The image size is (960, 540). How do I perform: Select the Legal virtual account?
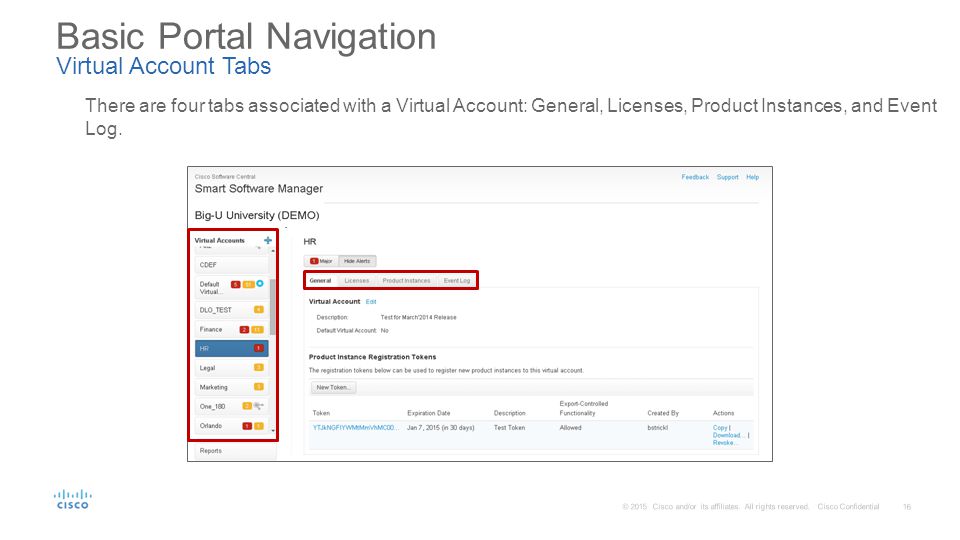[231, 368]
